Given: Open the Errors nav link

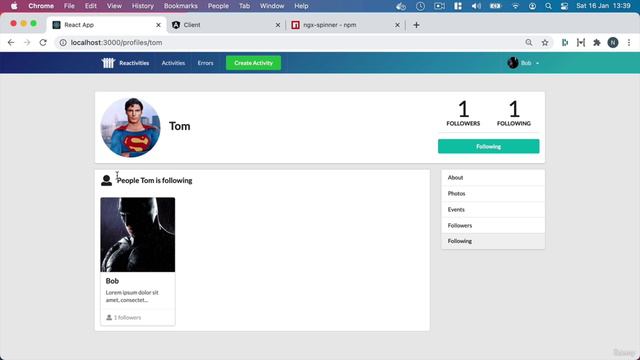Looking at the screenshot, I should 205,63.
